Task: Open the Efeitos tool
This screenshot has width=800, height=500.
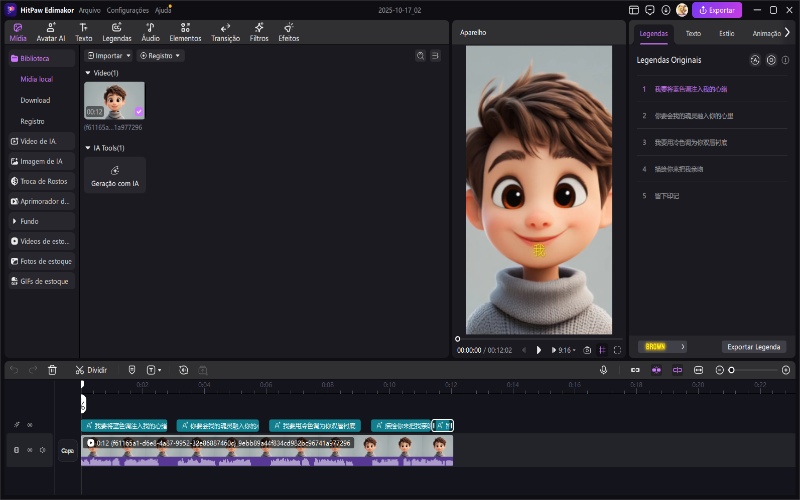Action: [x=289, y=32]
